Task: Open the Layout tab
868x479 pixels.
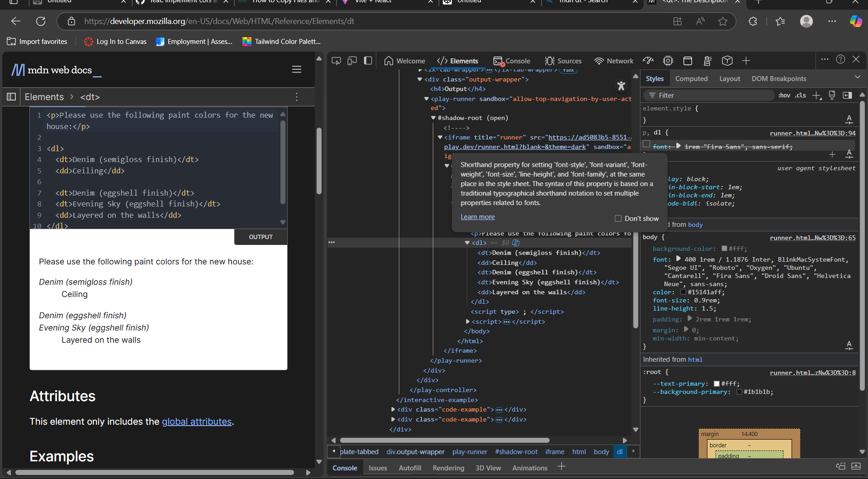Action: tap(730, 79)
